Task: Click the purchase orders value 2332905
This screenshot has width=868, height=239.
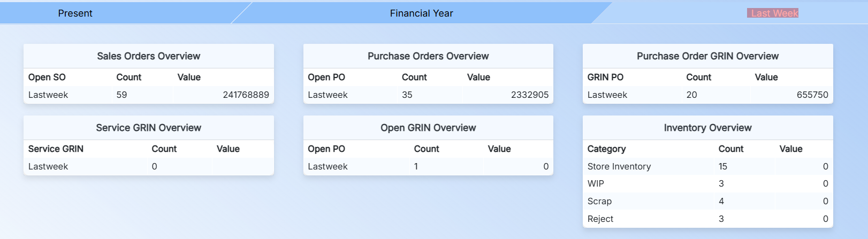Action: 529,95
